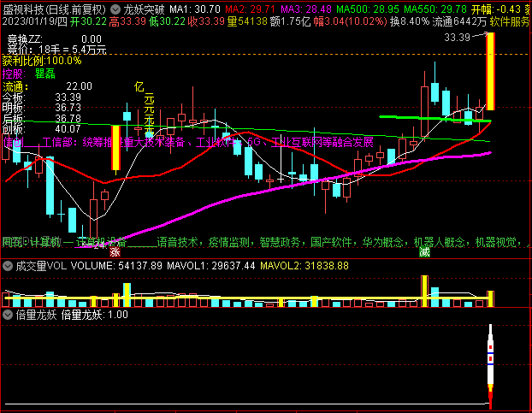Click the MA550: 29.78 value
532x413 pixels.
pos(435,9)
